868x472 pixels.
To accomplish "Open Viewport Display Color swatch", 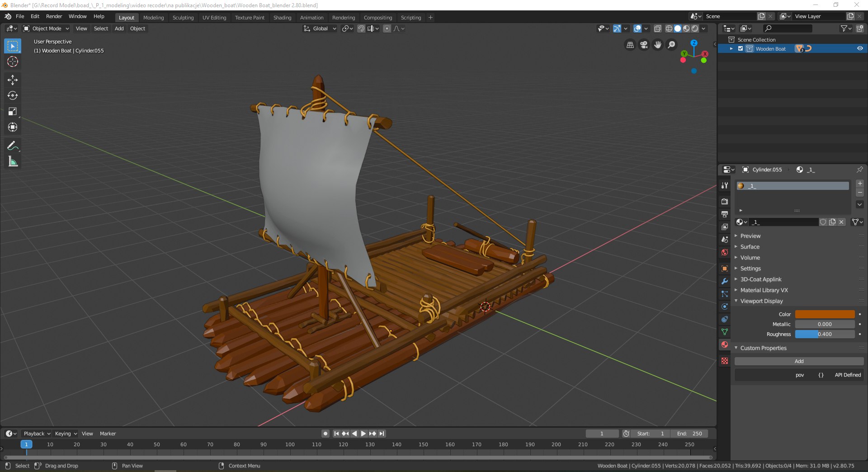I will (x=825, y=314).
